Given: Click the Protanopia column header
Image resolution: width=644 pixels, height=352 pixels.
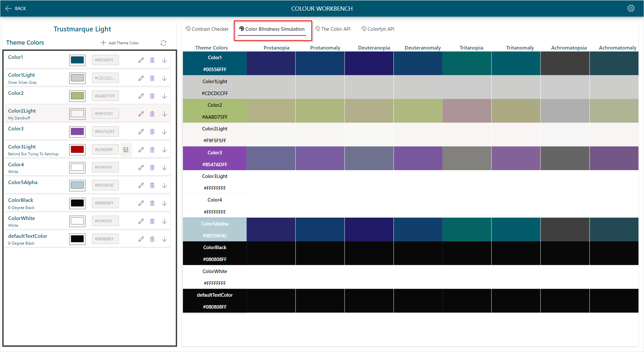Looking at the screenshot, I should (x=276, y=48).
